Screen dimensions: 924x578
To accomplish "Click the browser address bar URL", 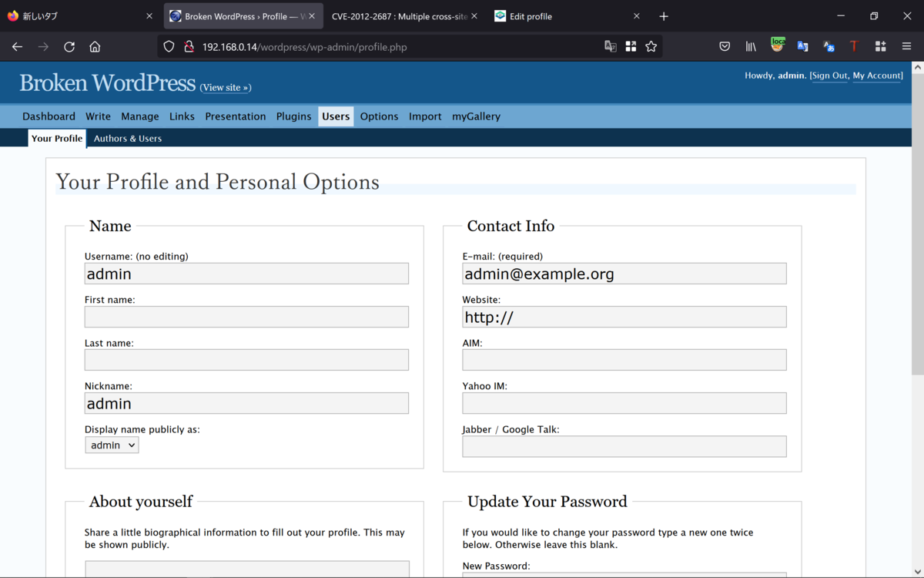I will pos(304,47).
